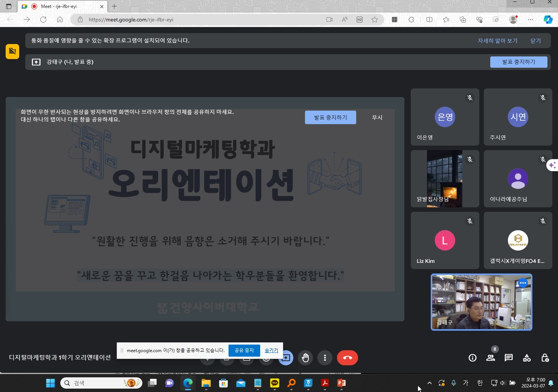558x392 pixels.
Task: Stop presenting via top bar 발표 중지하기
Action: [x=518, y=62]
